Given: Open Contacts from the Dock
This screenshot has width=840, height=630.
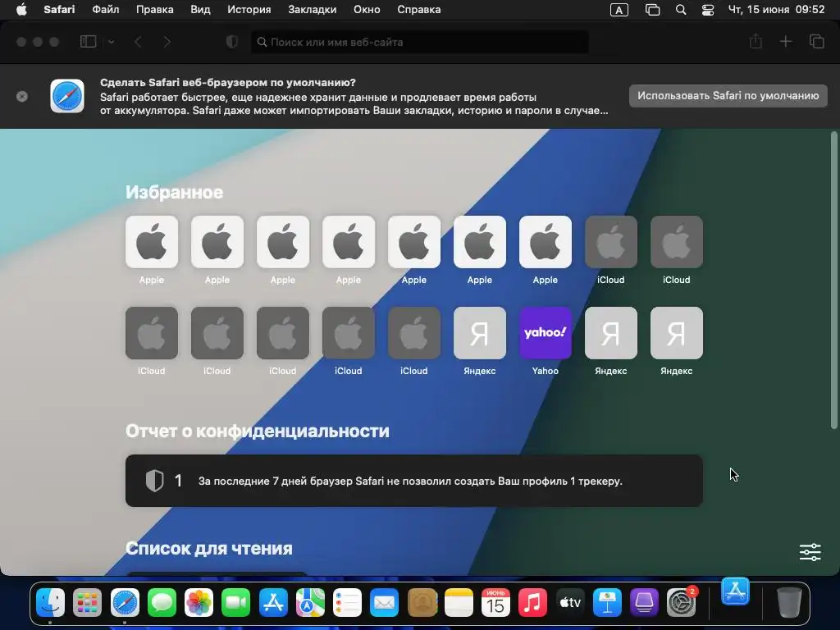Looking at the screenshot, I should coord(422,603).
